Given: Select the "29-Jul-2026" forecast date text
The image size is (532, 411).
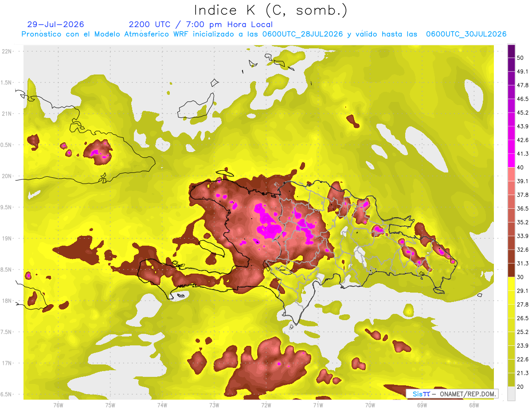Looking at the screenshot, I should (x=55, y=24).
